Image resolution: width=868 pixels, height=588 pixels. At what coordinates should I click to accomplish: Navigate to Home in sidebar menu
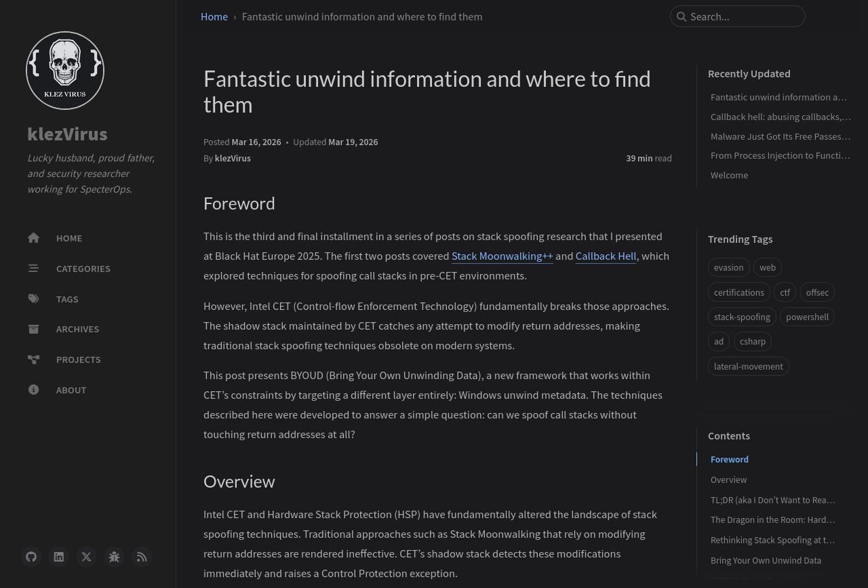69,238
